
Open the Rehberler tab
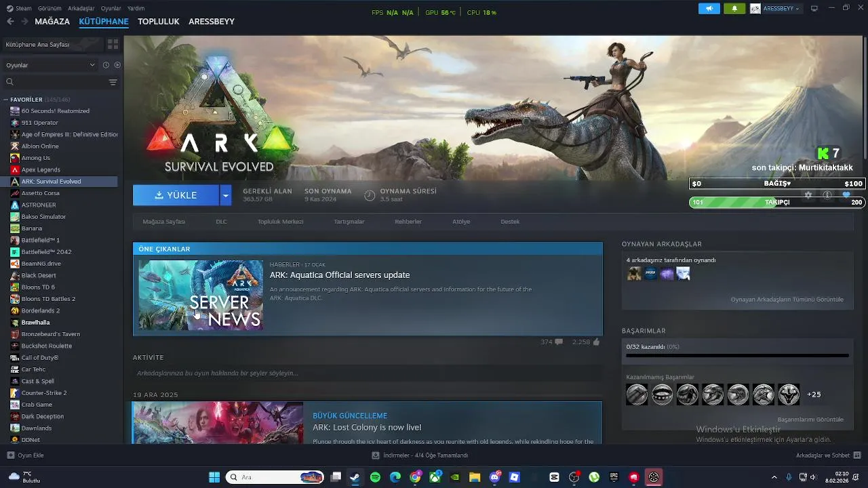point(408,222)
